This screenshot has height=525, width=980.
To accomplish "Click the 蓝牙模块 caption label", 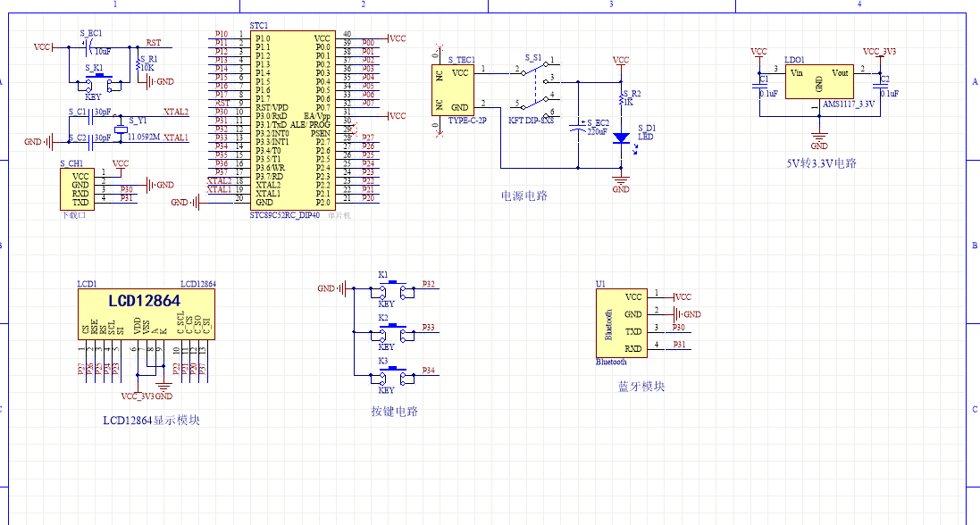I will tap(641, 387).
